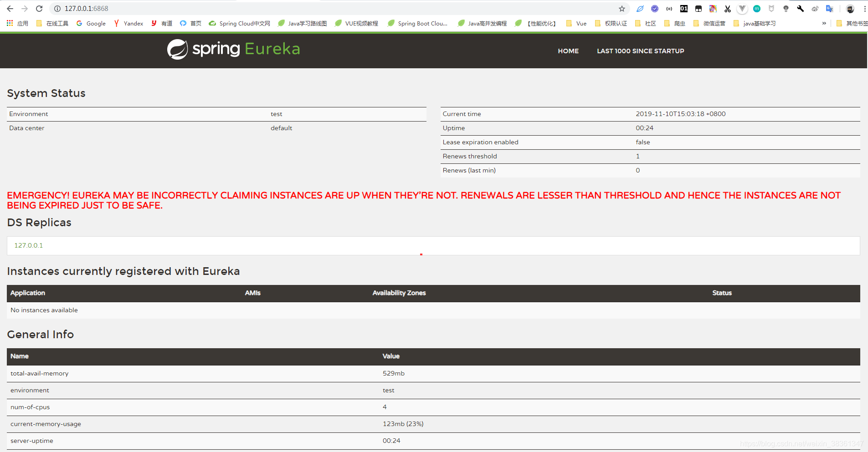This screenshot has height=452, width=868.
Task: Open the 社区 bookmark folder
Action: click(645, 23)
